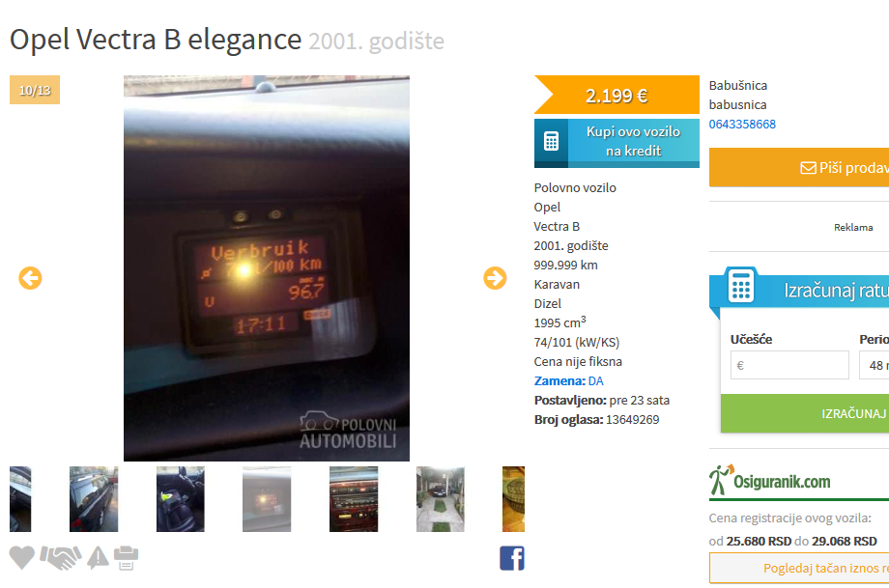Click the calculator icon beside credit offer

point(551,141)
